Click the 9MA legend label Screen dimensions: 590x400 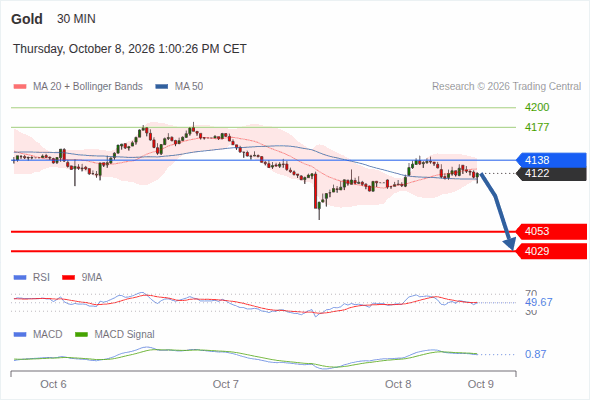pyautogui.click(x=92, y=278)
